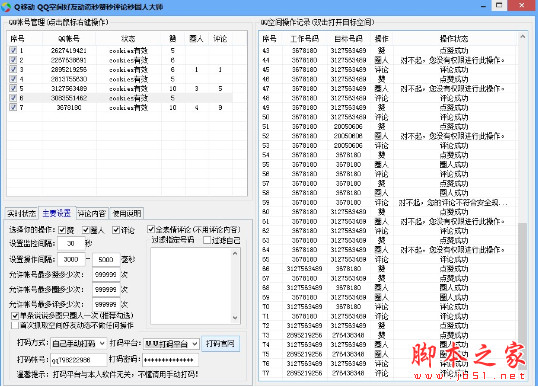Click the max 圈人 per account field

click(x=106, y=290)
